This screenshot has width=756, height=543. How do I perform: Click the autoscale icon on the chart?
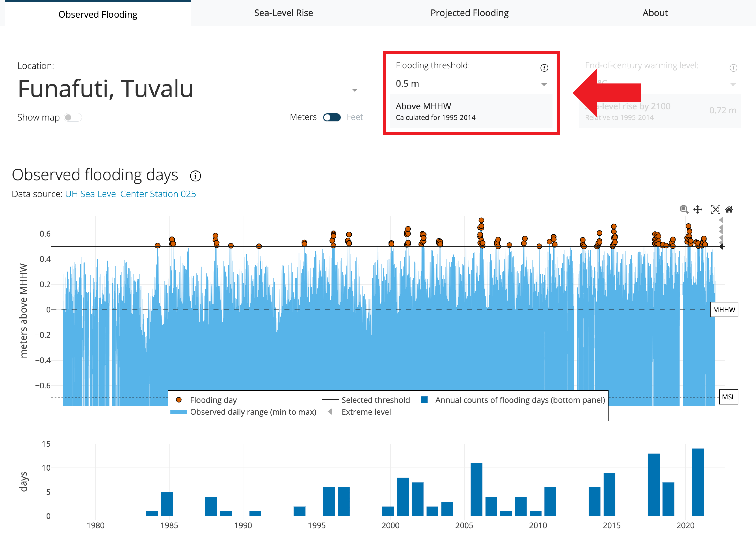point(716,210)
